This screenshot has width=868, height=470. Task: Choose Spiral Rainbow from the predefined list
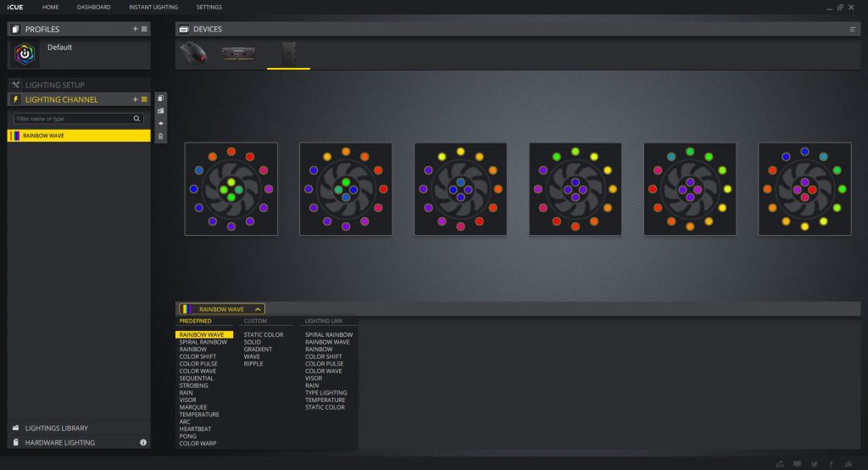point(203,342)
